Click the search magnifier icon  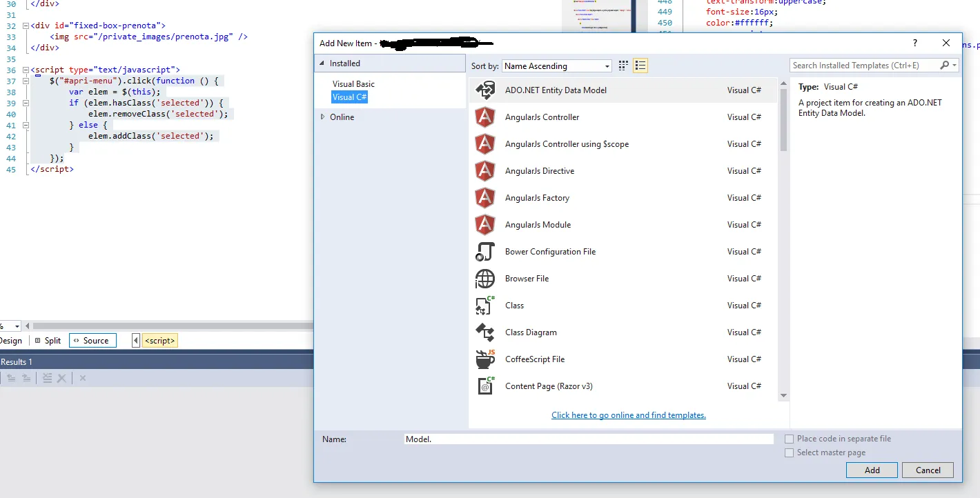(x=944, y=66)
